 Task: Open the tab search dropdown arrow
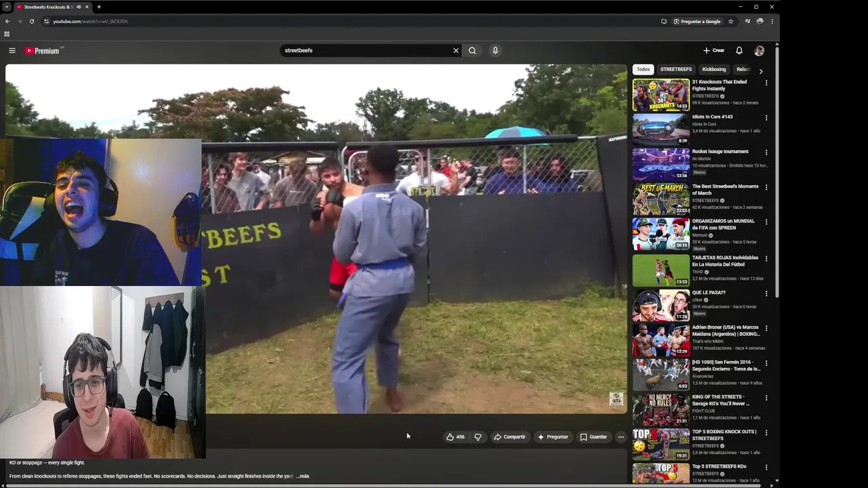pos(6,7)
